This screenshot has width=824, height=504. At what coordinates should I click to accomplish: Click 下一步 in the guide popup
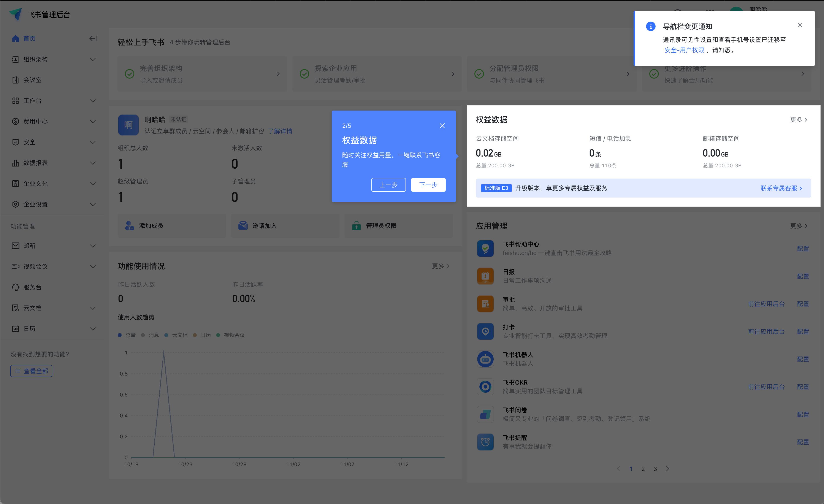tap(428, 185)
